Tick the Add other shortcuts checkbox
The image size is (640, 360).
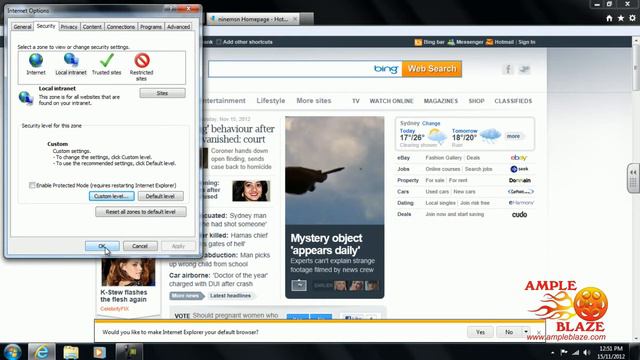coord(219,42)
